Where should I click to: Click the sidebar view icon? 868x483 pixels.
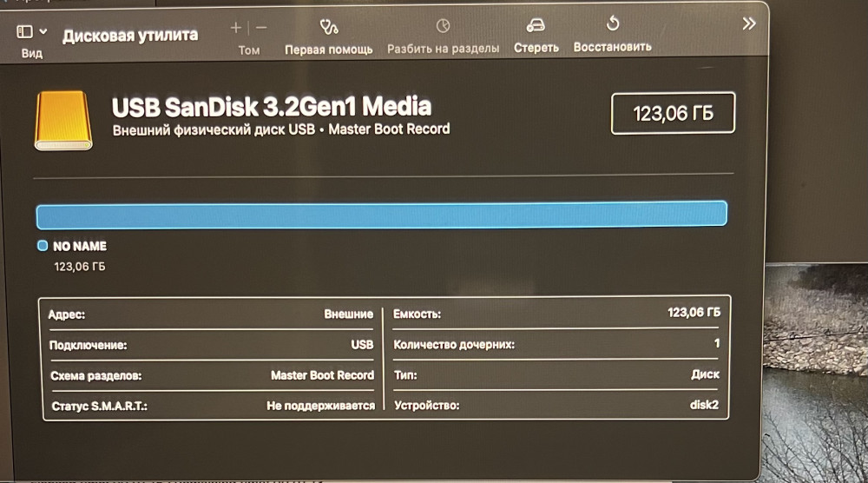(25, 32)
